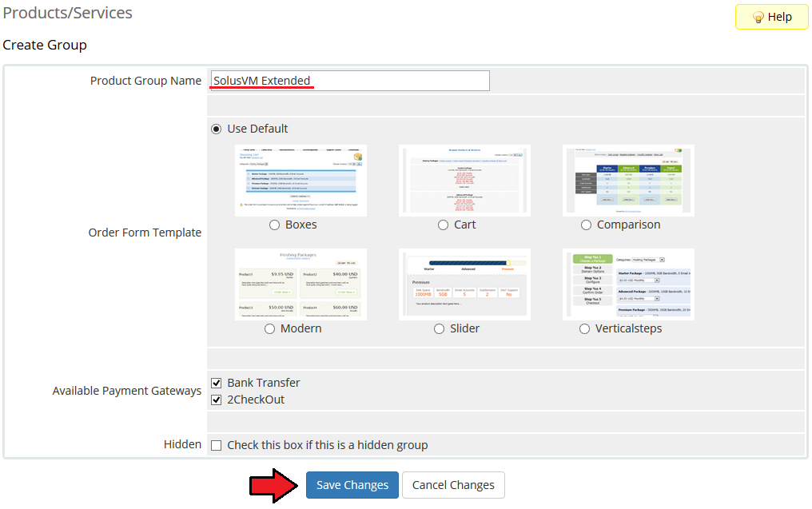Pick the Verticalsteps template radio button
Screen dimensions: 812x509
coord(584,328)
